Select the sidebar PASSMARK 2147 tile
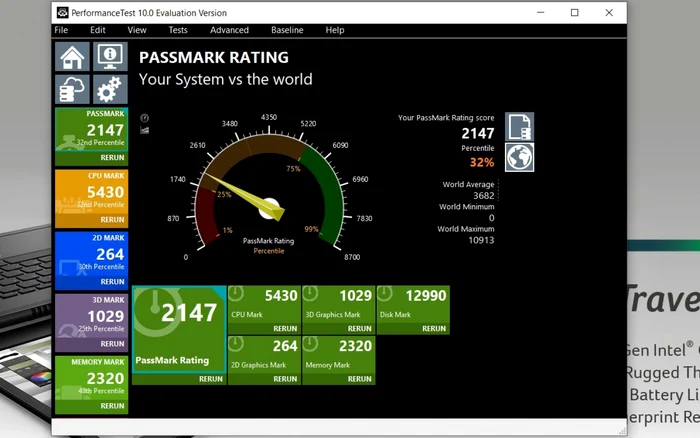This screenshot has height=438, width=700. (x=92, y=129)
